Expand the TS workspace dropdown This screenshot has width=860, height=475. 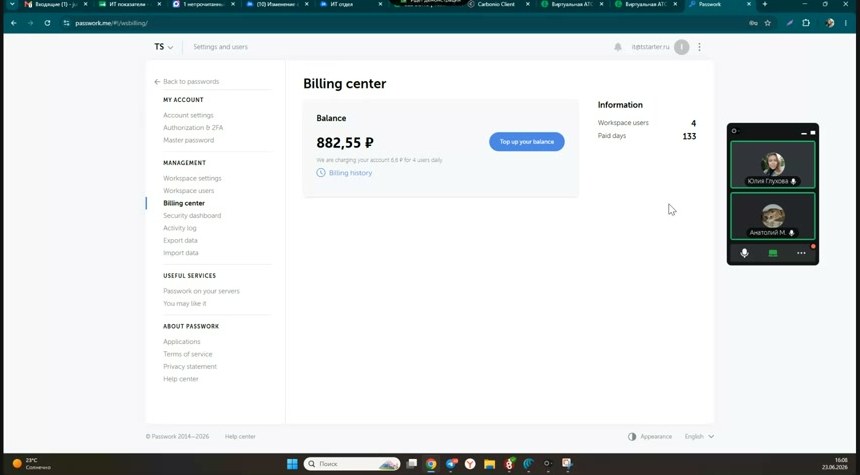tap(163, 47)
